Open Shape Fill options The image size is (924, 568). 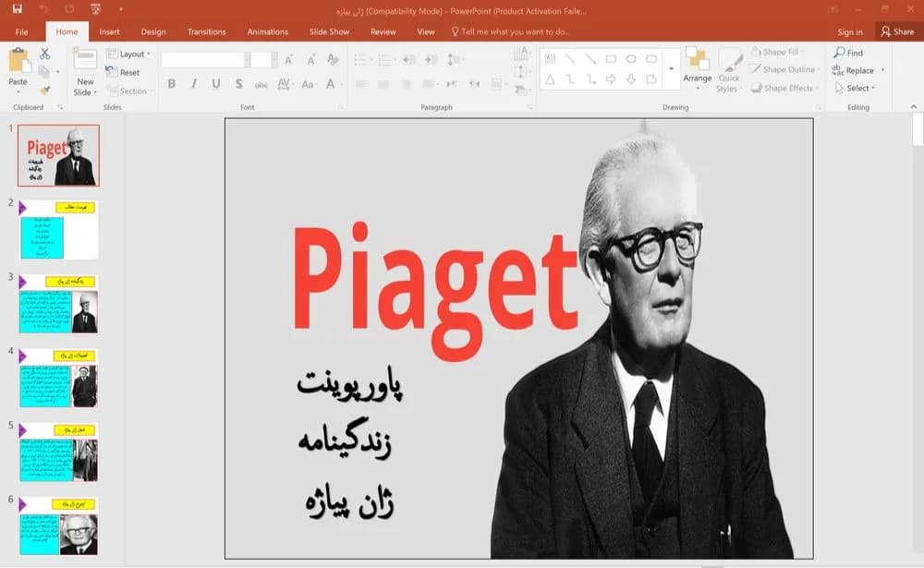(x=778, y=53)
